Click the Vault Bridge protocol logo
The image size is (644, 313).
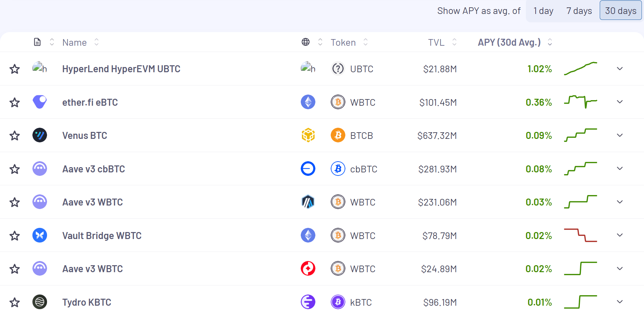point(40,235)
